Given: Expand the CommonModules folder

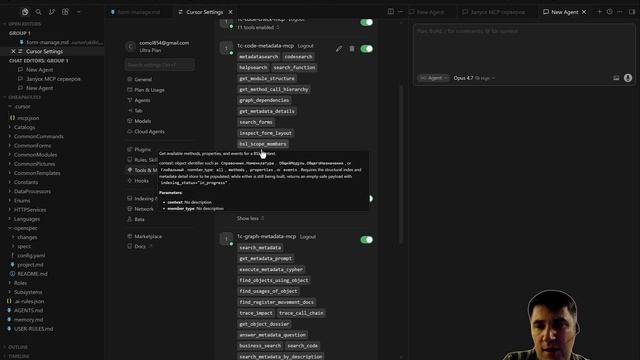Looking at the screenshot, I should click(x=36, y=155).
